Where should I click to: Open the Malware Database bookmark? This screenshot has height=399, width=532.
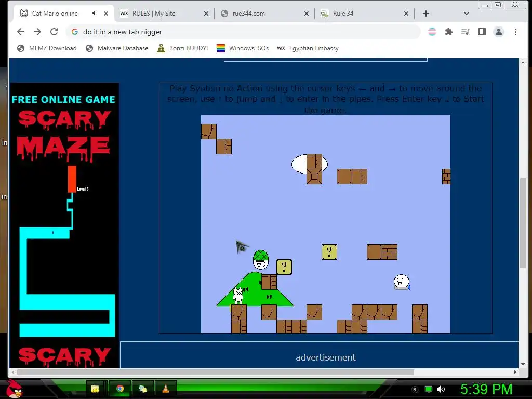click(x=117, y=48)
